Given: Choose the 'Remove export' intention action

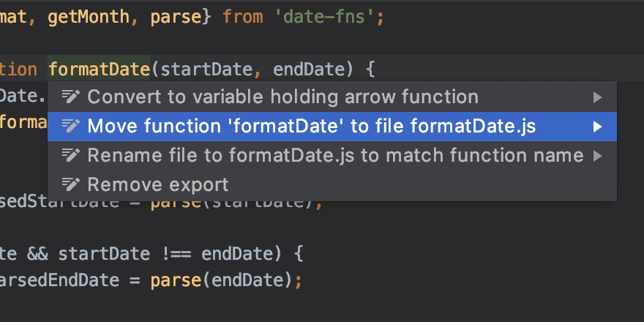Looking at the screenshot, I should point(157,184).
